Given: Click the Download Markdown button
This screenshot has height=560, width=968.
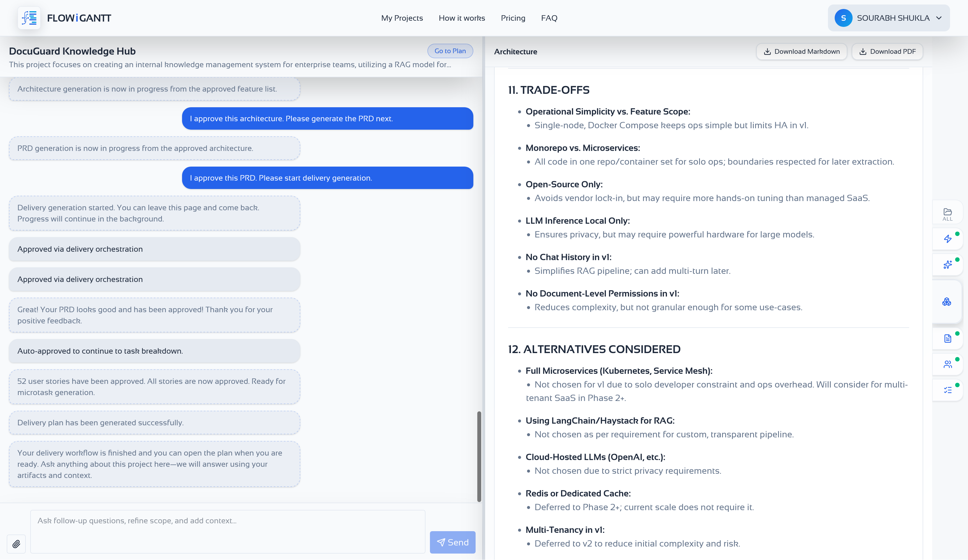Looking at the screenshot, I should click(801, 52).
